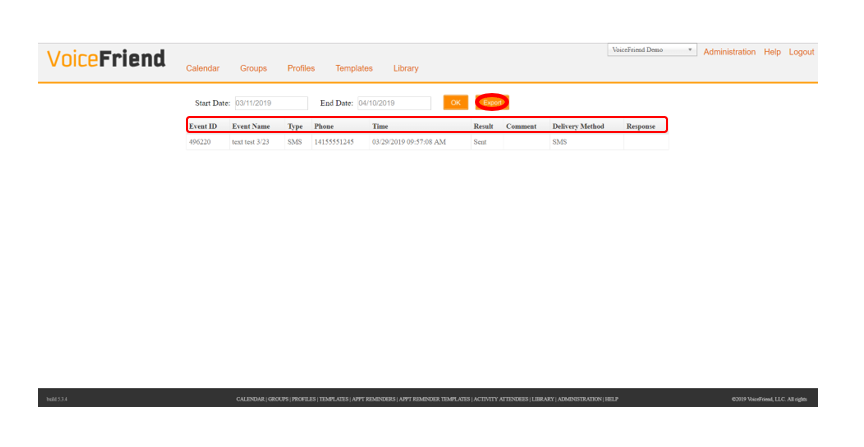Open the Calendar tab in top navigation
Screen dimensions: 864x447
pyautogui.click(x=202, y=68)
